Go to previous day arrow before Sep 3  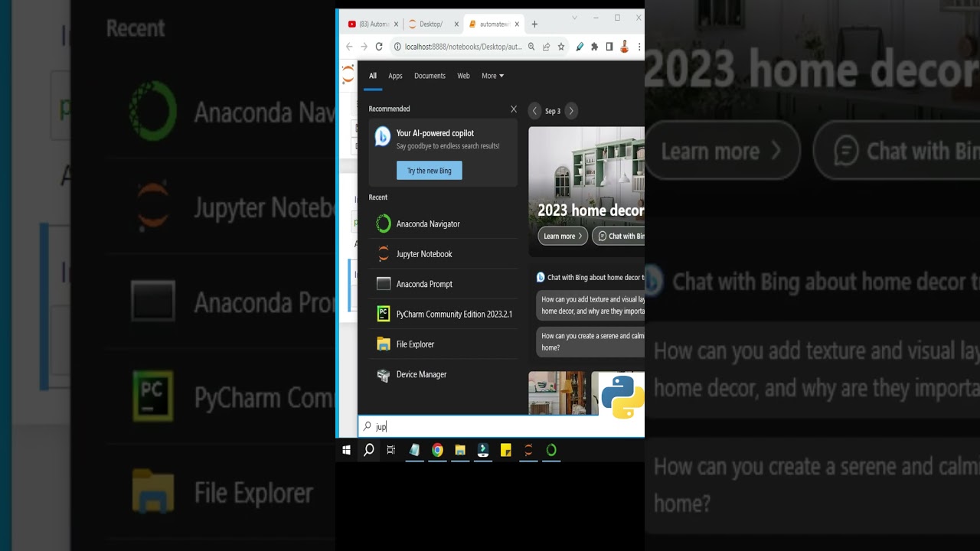pos(534,111)
